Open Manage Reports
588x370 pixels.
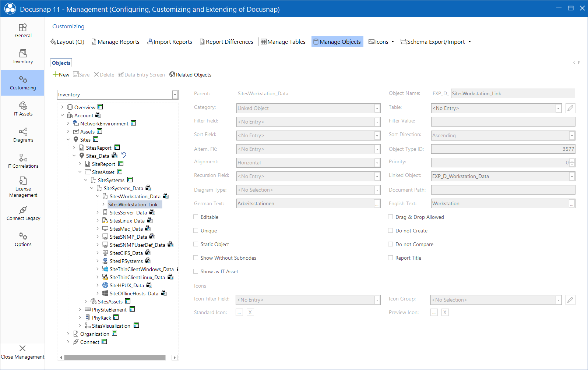116,42
